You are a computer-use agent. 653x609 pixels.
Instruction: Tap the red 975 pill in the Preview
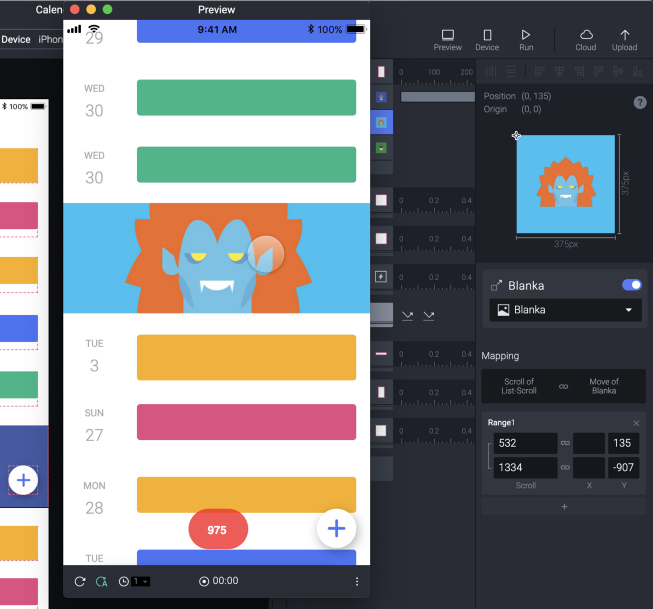(x=218, y=529)
